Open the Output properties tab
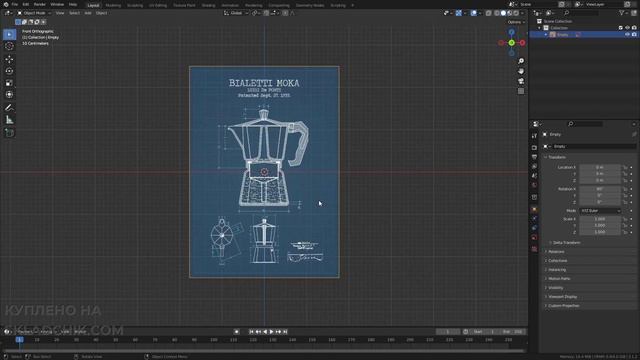The width and height of the screenshot is (640, 360). 534,157
